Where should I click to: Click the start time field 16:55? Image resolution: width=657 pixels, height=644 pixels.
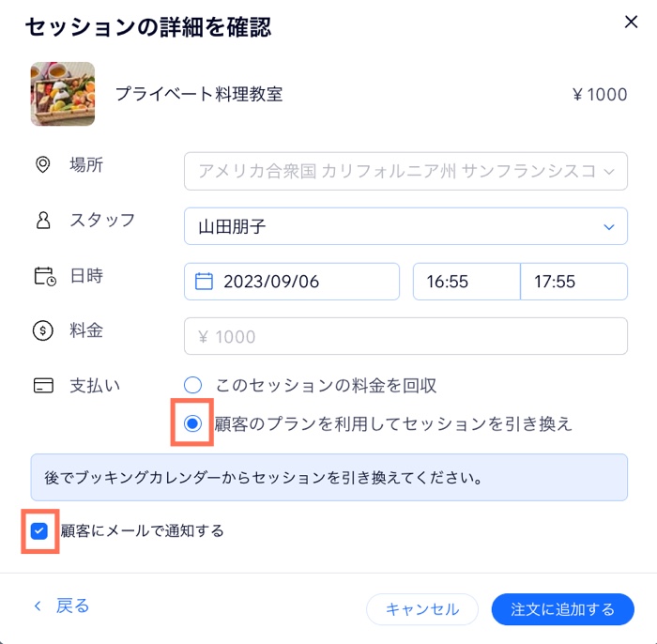coord(466,282)
